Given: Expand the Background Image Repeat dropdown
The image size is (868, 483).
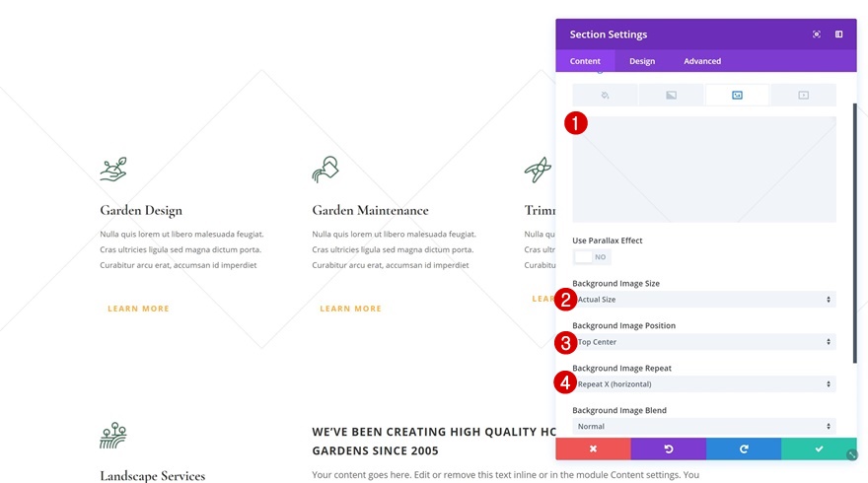Looking at the screenshot, I should point(704,384).
